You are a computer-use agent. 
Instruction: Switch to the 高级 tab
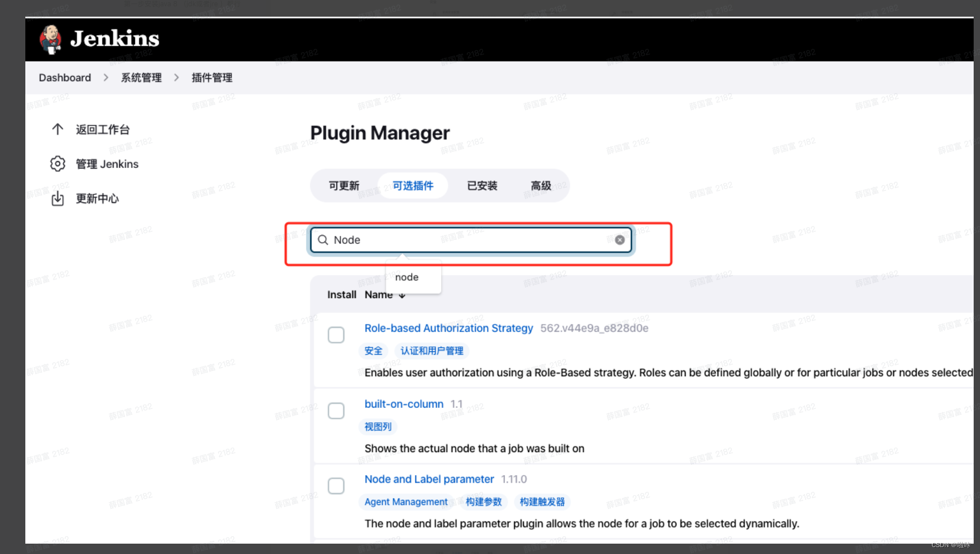click(541, 186)
